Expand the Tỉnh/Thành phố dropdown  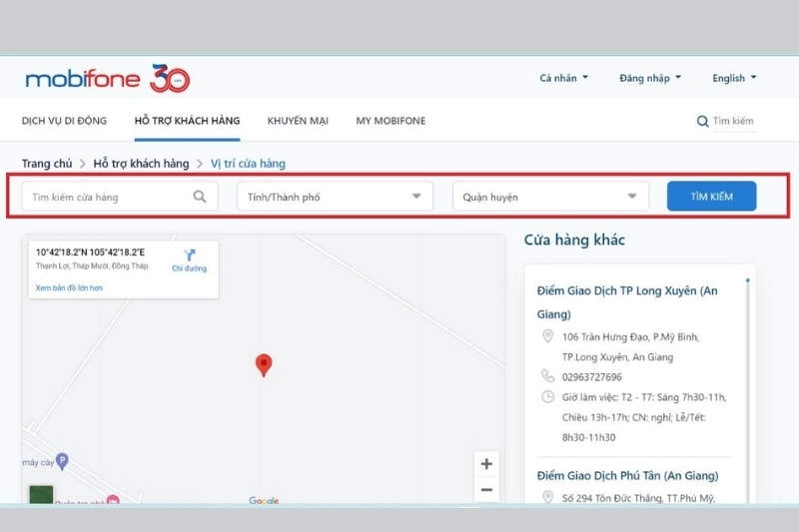coord(335,197)
